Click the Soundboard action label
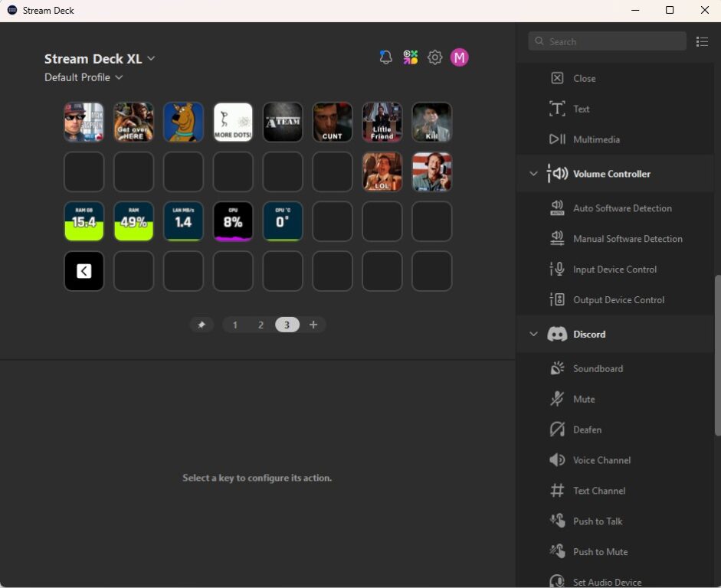The width and height of the screenshot is (721, 588). (x=598, y=368)
